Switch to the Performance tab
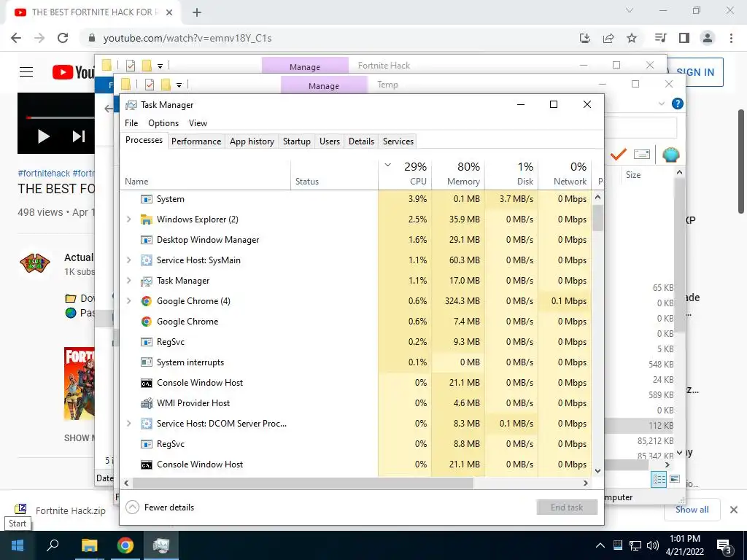Image resolution: width=747 pixels, height=560 pixels. click(x=196, y=141)
